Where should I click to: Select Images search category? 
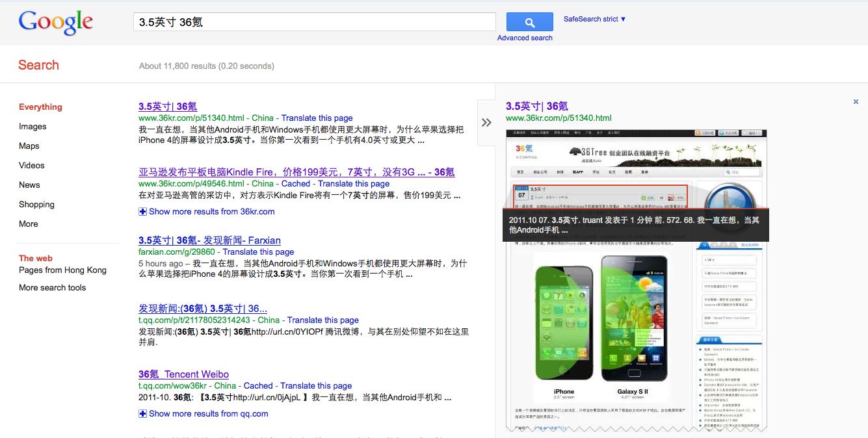click(x=33, y=126)
